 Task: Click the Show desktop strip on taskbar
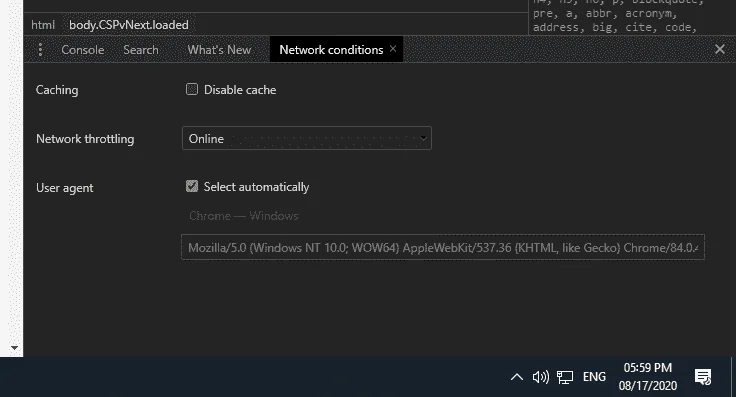733,377
